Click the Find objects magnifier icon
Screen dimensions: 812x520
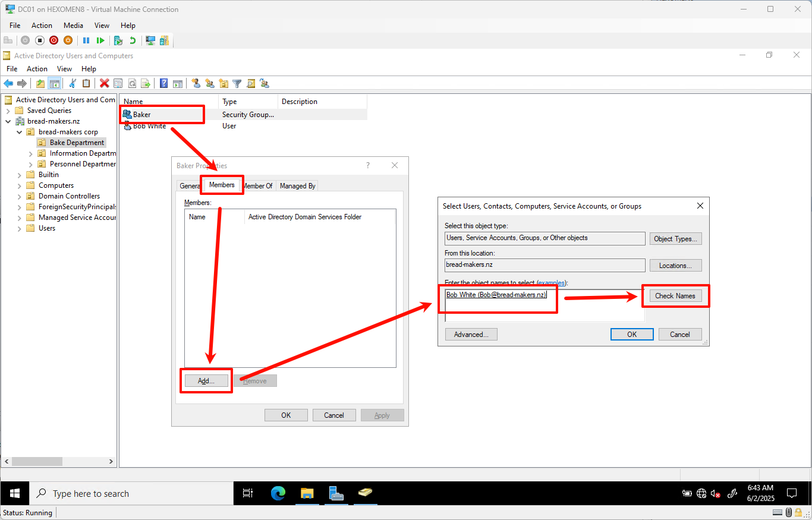tap(251, 83)
